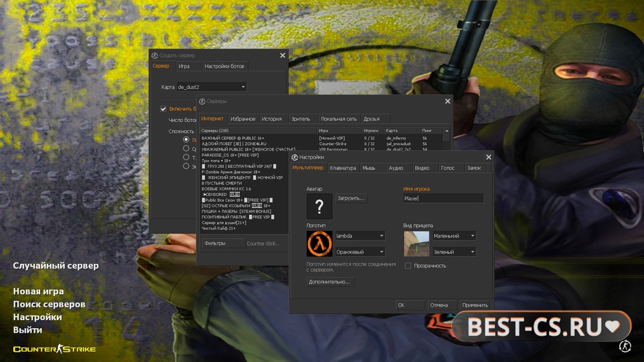Click the question-mark avatar image
Screen dimensions: 644x362
click(x=319, y=206)
